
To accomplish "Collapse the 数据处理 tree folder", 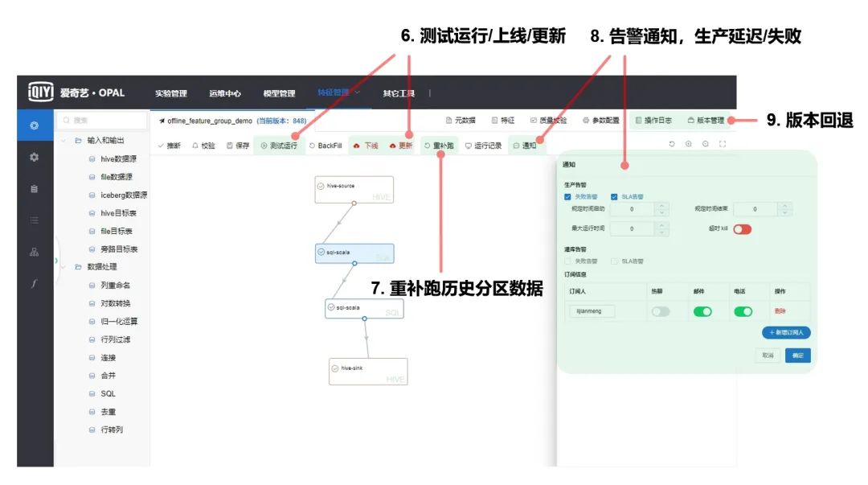I will [63, 266].
